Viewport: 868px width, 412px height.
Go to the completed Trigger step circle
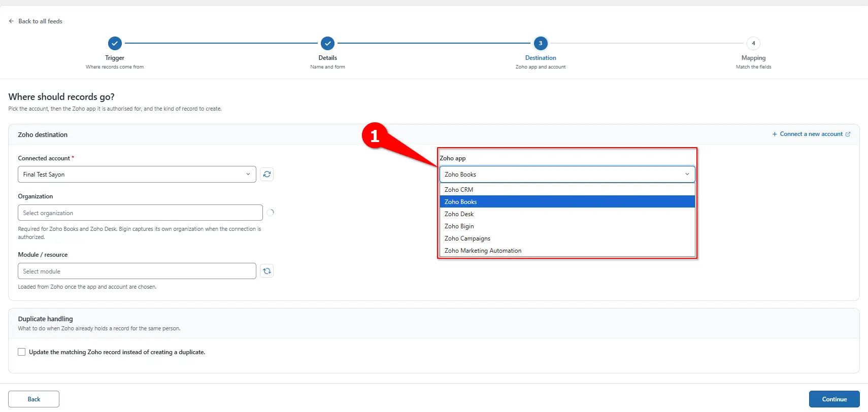coord(115,43)
